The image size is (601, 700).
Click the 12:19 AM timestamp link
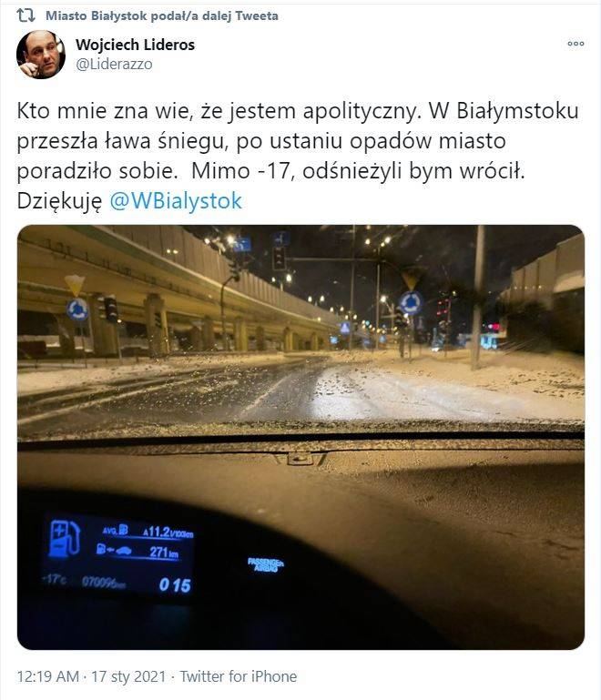[x=48, y=676]
